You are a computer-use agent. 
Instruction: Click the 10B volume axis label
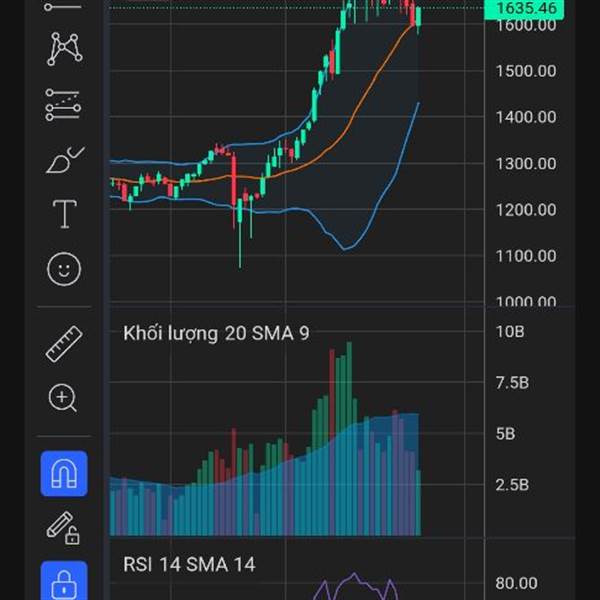point(510,331)
